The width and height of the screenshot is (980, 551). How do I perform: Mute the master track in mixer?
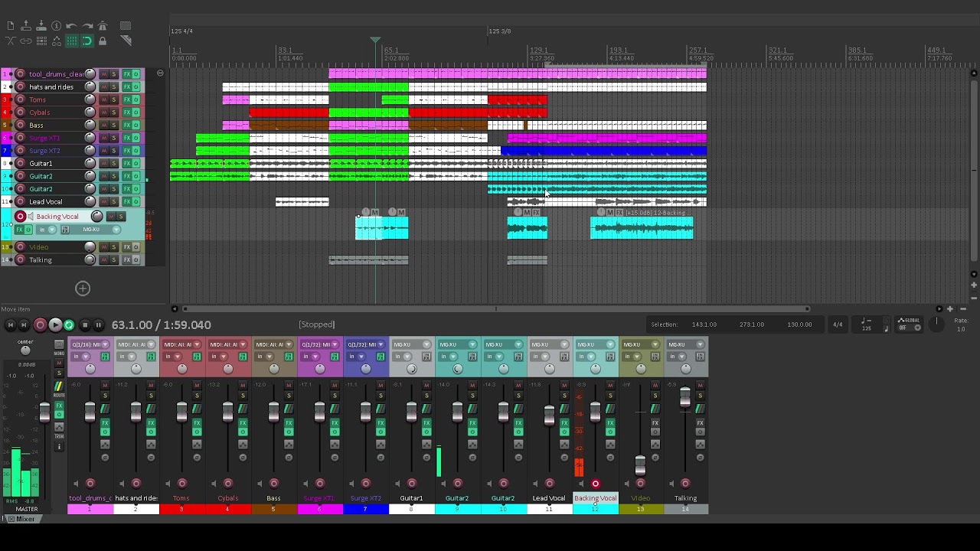coord(59,364)
